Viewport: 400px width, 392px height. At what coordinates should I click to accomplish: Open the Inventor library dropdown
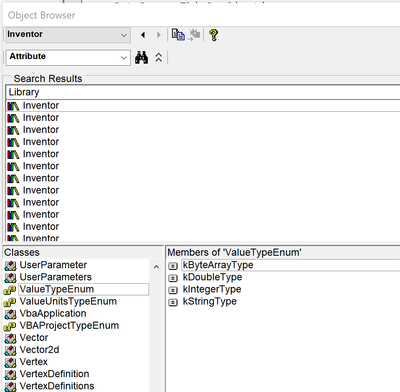68,35
